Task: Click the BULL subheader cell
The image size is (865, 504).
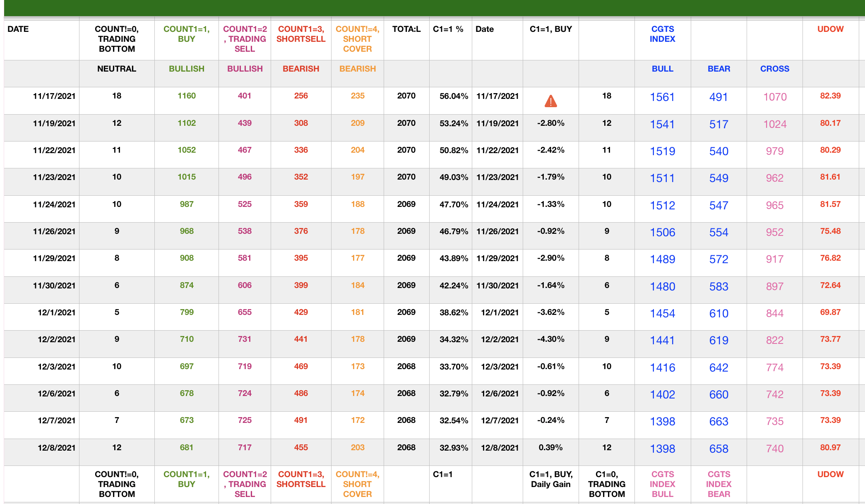Action: tap(662, 69)
